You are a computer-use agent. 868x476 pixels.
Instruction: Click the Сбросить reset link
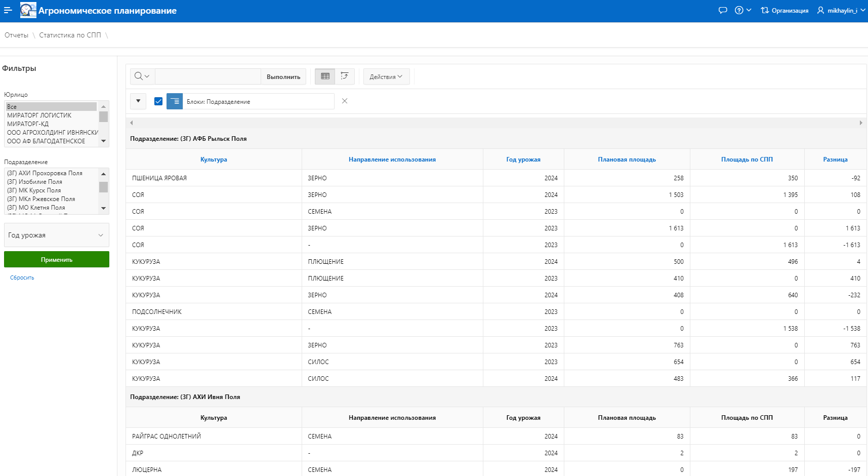point(22,277)
